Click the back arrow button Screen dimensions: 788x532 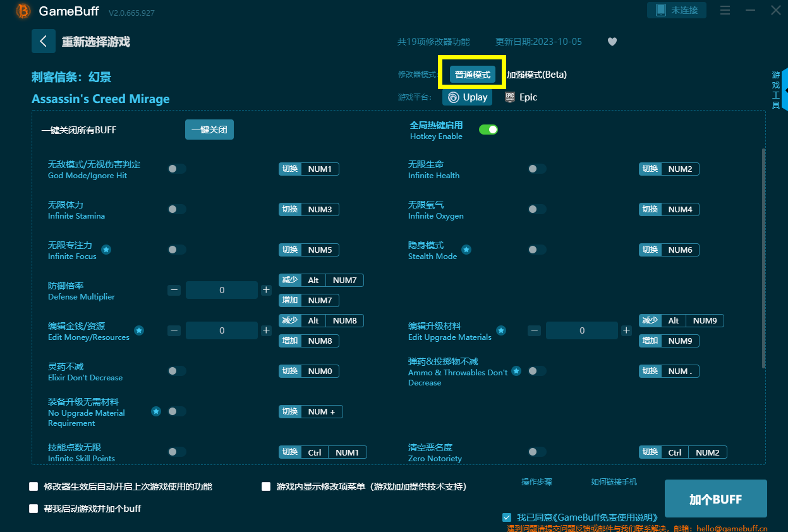pyautogui.click(x=44, y=42)
